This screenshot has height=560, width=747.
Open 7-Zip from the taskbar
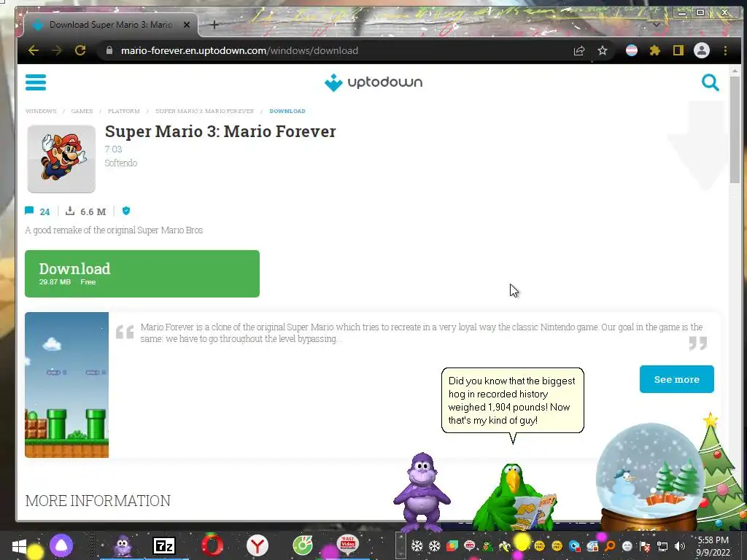(164, 546)
